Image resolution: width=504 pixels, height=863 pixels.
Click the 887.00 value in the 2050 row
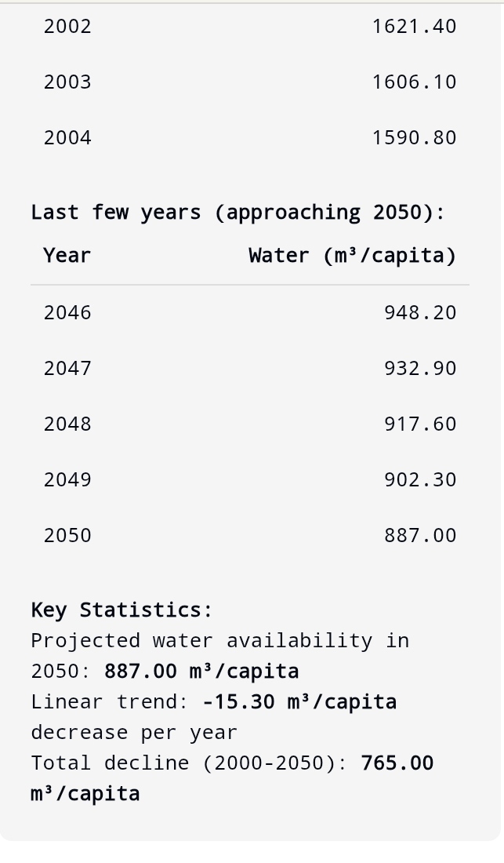coord(419,535)
